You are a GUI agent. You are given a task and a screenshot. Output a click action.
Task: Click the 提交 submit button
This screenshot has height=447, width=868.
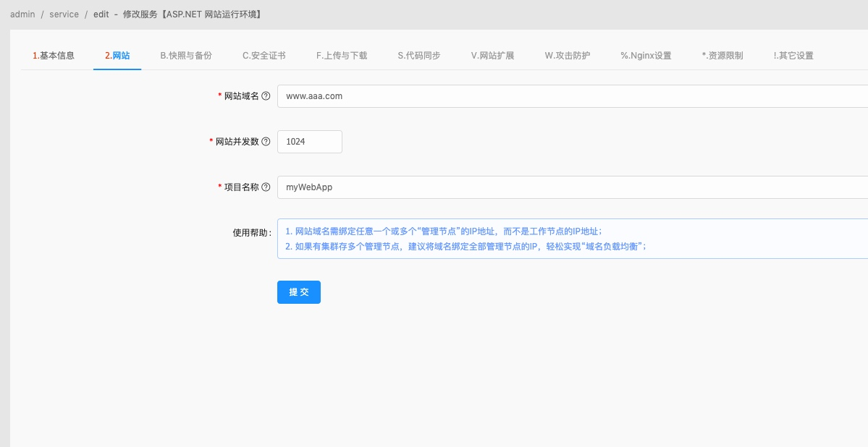(298, 292)
